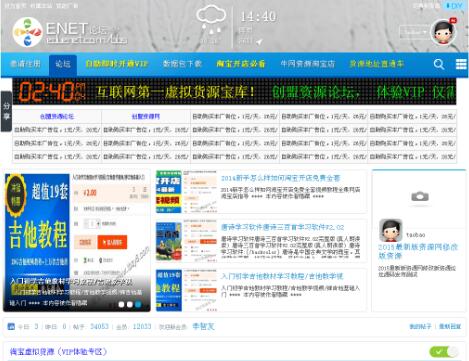Image resolution: width=469 pixels, height=361 pixels.
Task: Click the statistics chart icon before 今日
Action: pyautogui.click(x=11, y=326)
